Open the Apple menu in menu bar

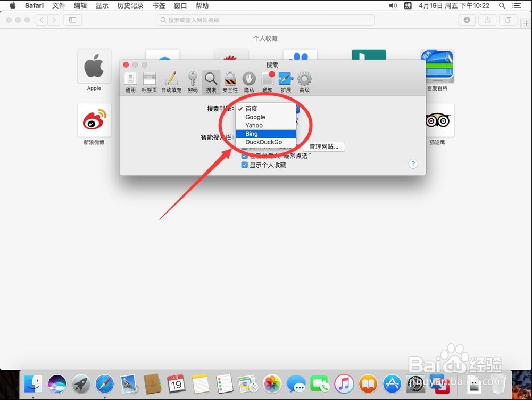coord(13,5)
